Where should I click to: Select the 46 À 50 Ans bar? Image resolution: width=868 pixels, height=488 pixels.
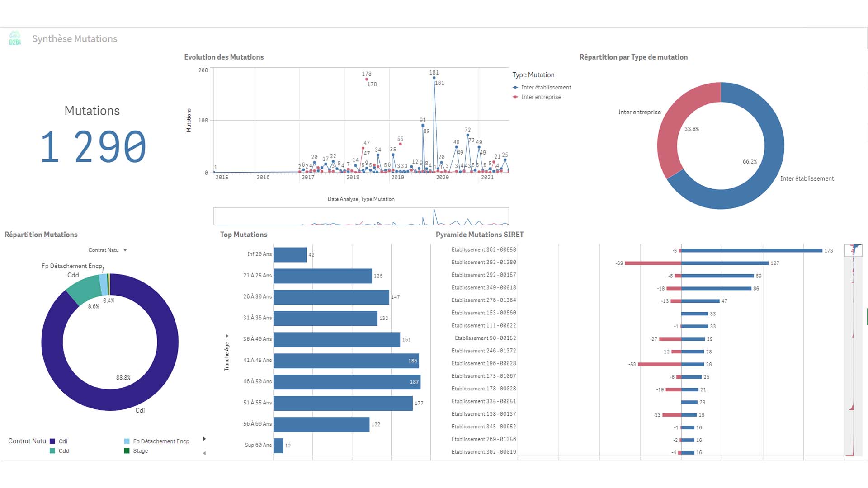pos(347,382)
